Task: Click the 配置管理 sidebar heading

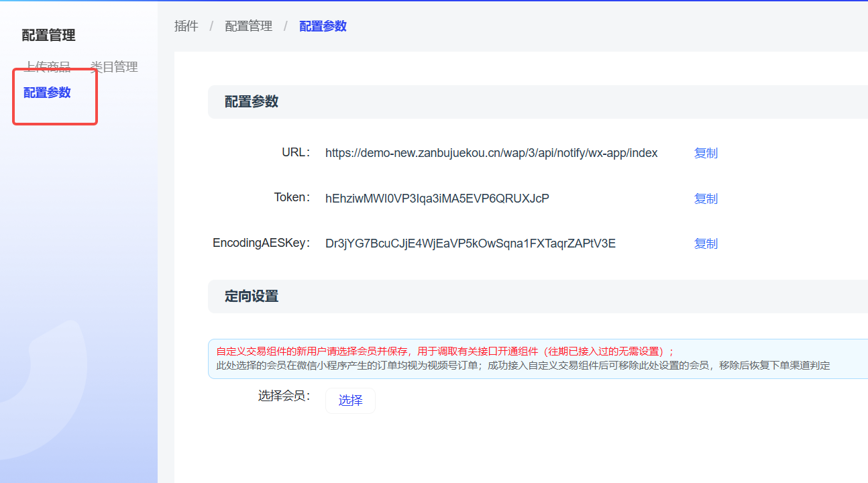Action: 48,35
